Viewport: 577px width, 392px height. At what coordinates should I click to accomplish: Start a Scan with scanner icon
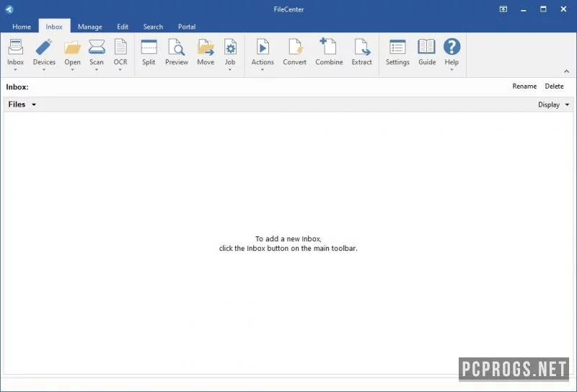point(97,48)
